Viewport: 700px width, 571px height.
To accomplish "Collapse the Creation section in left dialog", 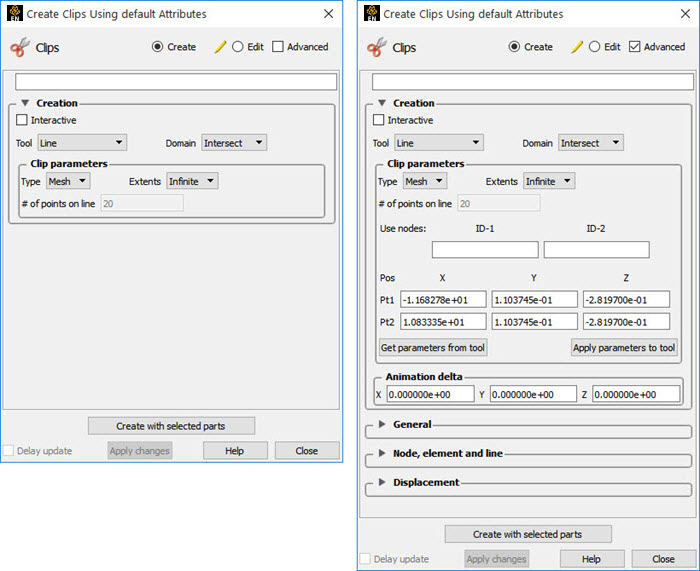I will (x=25, y=103).
